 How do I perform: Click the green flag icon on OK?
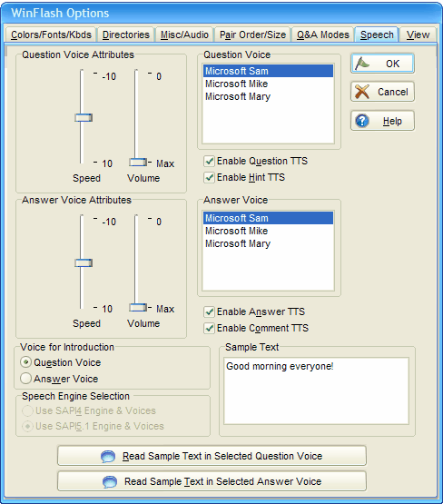(362, 64)
